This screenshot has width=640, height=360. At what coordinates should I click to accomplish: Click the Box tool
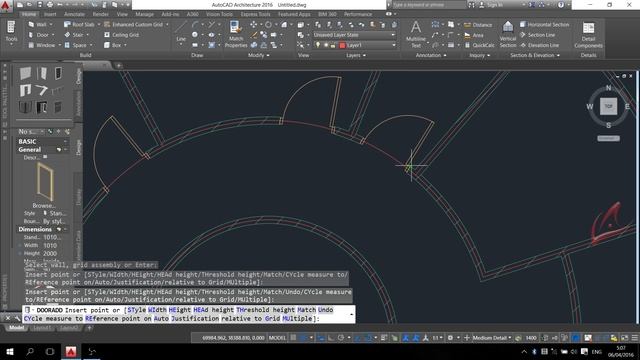click(x=113, y=45)
